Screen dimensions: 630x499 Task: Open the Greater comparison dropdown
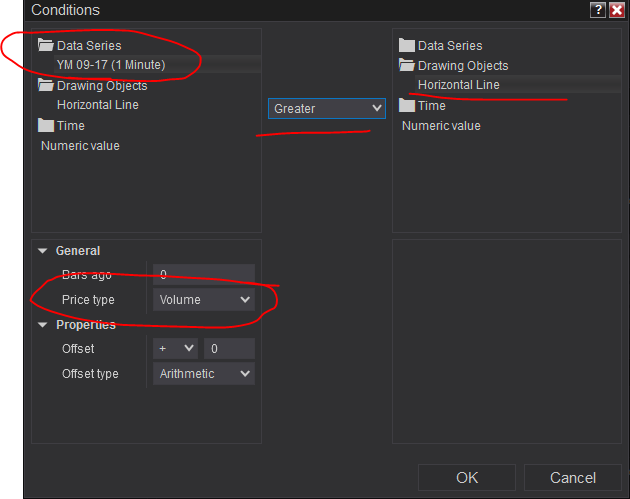click(326, 108)
